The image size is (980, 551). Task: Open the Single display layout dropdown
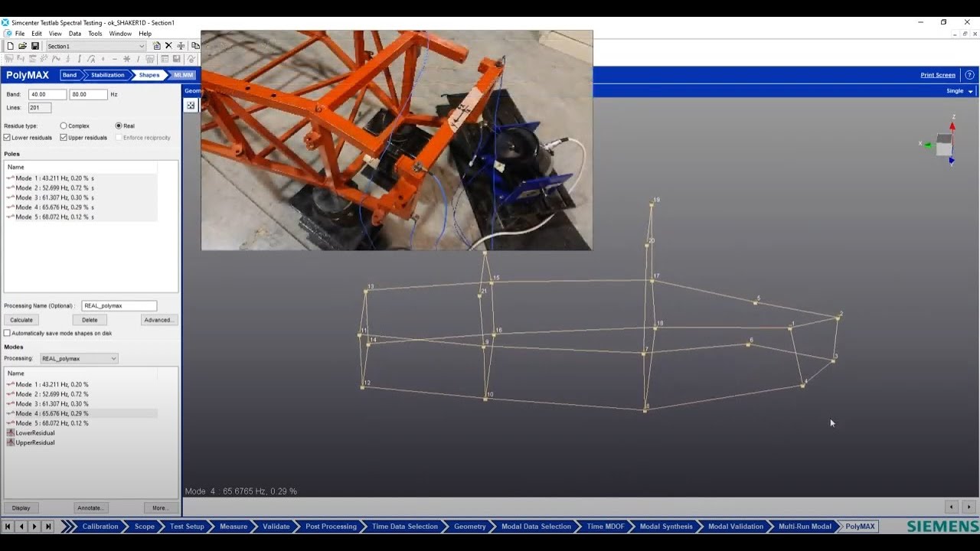[x=960, y=91]
